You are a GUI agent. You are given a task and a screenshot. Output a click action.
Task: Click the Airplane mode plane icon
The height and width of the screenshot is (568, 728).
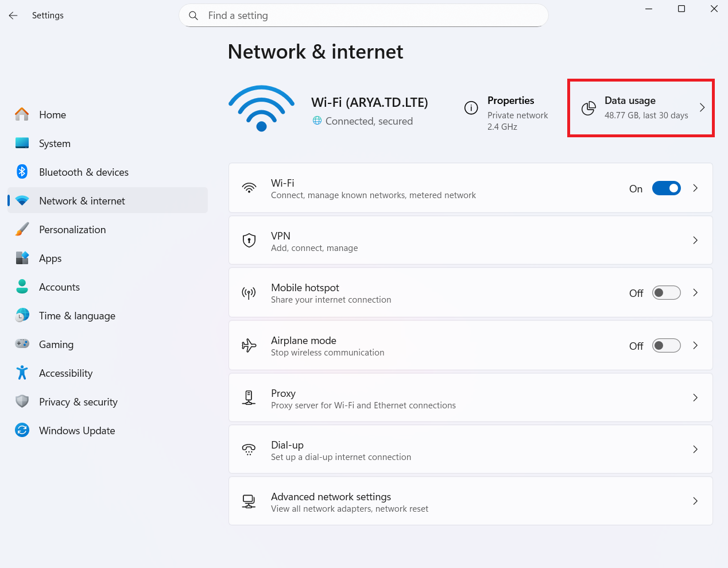(249, 345)
